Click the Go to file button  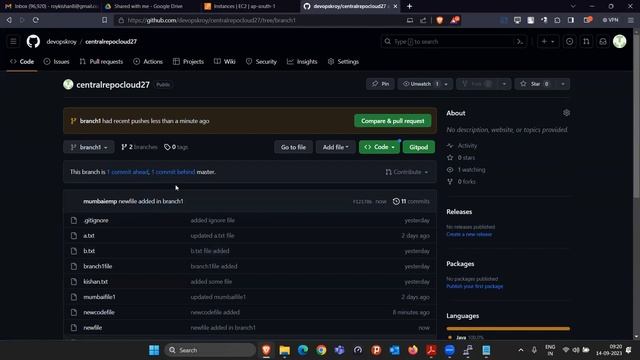coord(293,147)
